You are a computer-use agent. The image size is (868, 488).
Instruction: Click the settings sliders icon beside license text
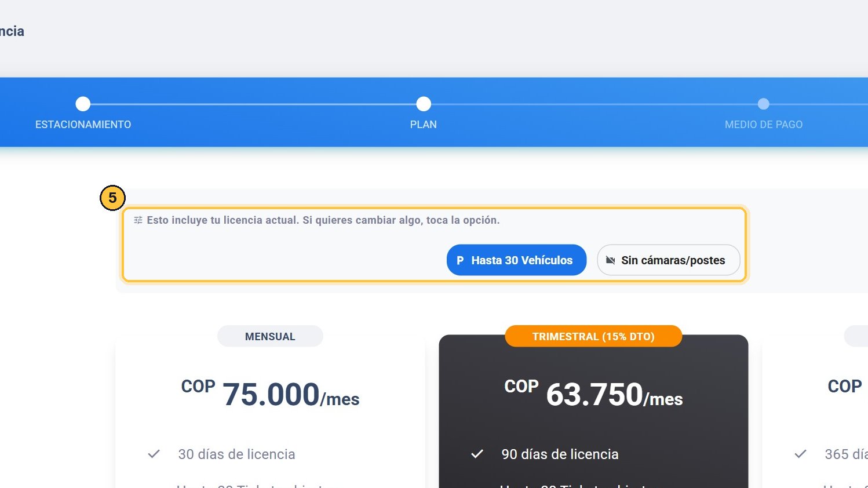tap(138, 220)
